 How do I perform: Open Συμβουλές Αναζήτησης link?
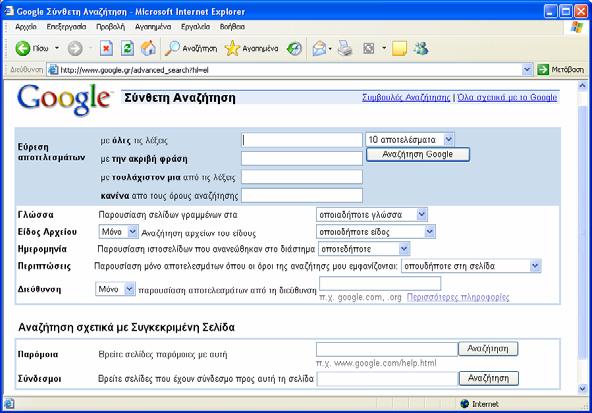click(x=406, y=97)
